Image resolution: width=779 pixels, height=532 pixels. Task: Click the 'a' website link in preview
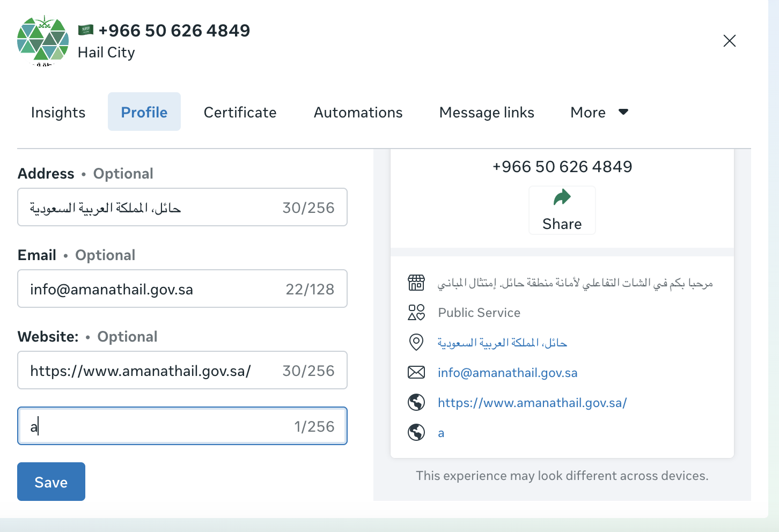(x=441, y=433)
